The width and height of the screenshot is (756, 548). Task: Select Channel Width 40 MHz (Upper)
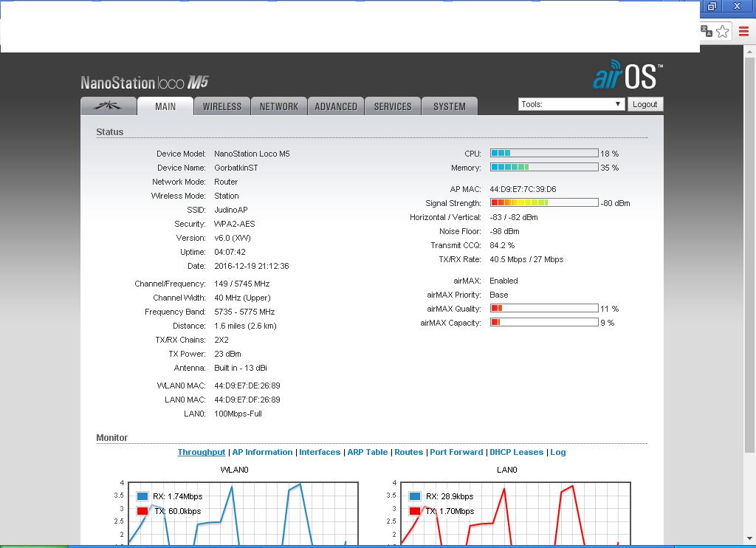point(242,298)
